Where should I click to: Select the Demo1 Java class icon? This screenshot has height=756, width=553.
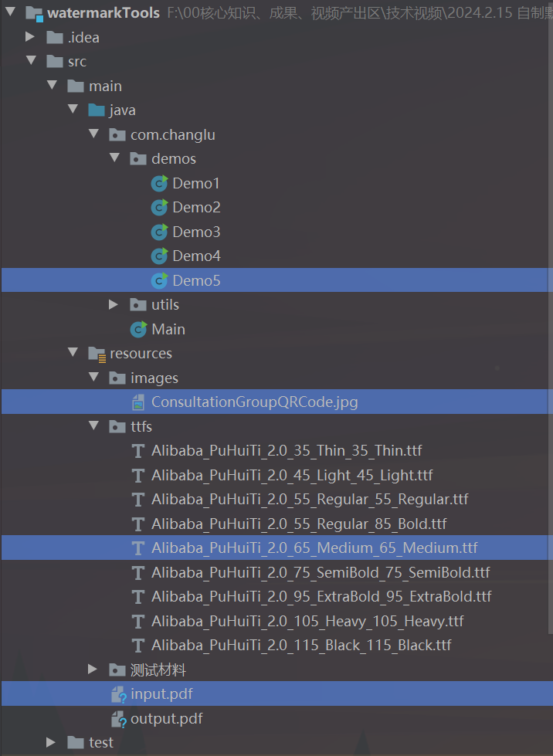coord(159,183)
